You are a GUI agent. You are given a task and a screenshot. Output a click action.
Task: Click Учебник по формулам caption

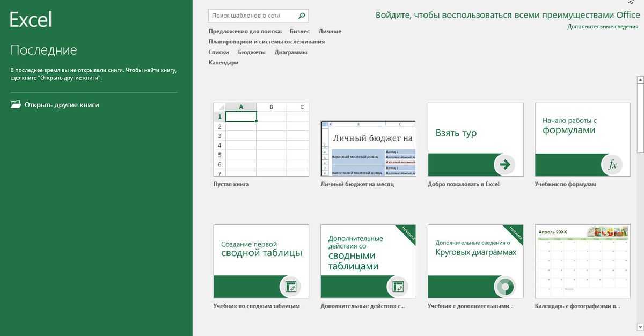566,184
